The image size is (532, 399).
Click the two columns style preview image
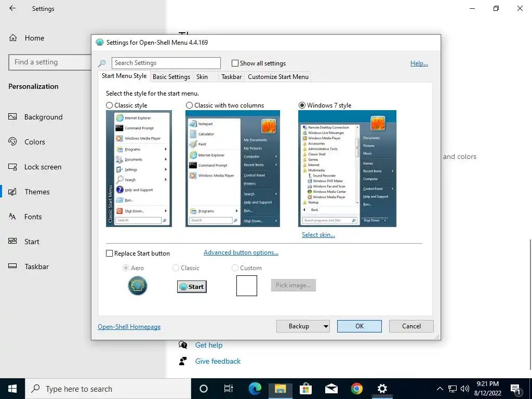coord(233,169)
